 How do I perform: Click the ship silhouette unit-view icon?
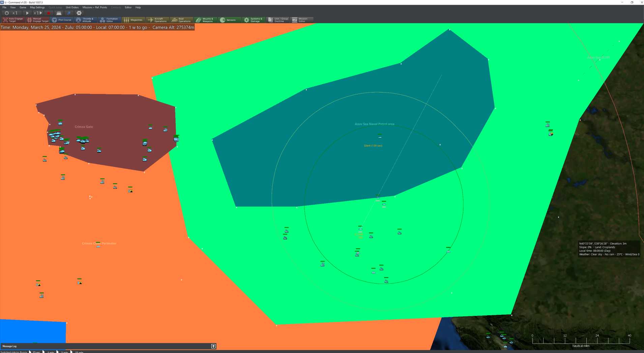point(59,13)
